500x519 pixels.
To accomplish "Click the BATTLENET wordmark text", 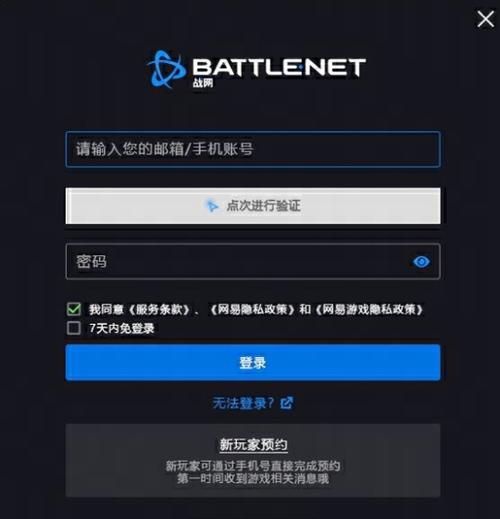I will tap(279, 67).
